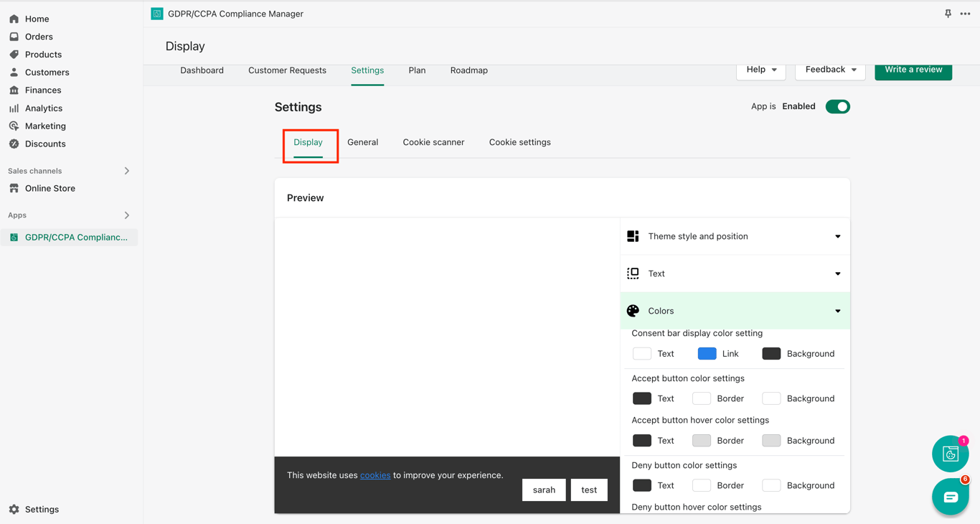Open the Feedback dropdown
This screenshot has height=524, width=980.
(x=830, y=70)
